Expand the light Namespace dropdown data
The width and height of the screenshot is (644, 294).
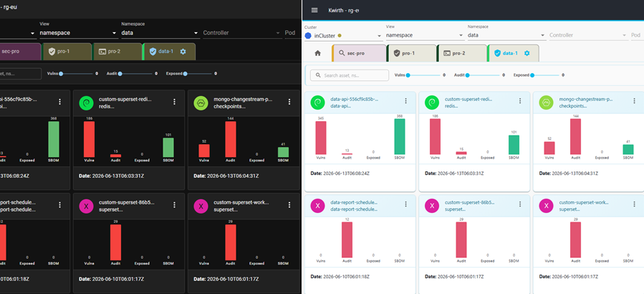coord(506,35)
